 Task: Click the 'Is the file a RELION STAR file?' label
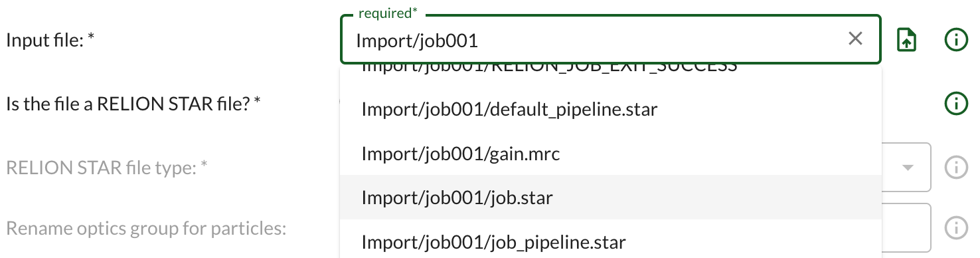pos(133,104)
